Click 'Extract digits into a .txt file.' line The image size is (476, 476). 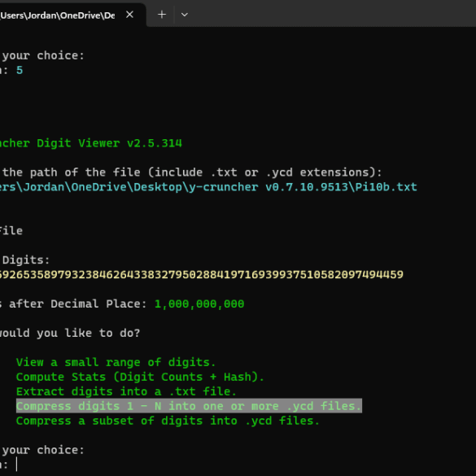[x=126, y=391]
